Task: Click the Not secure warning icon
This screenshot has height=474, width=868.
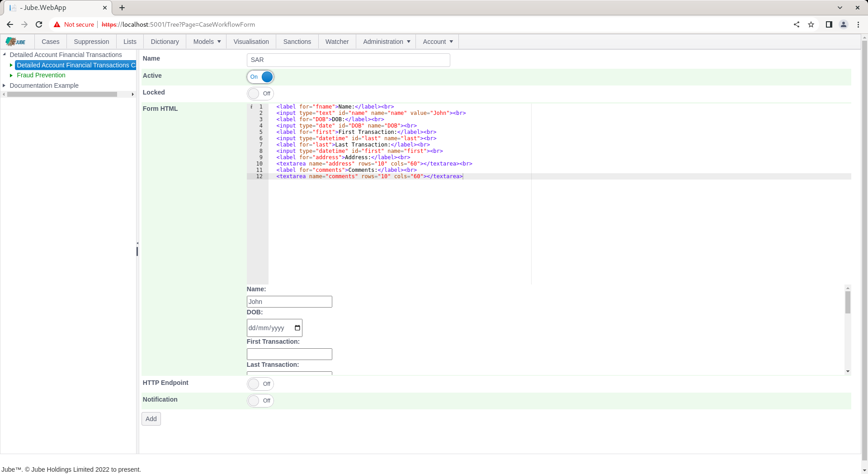Action: [57, 24]
